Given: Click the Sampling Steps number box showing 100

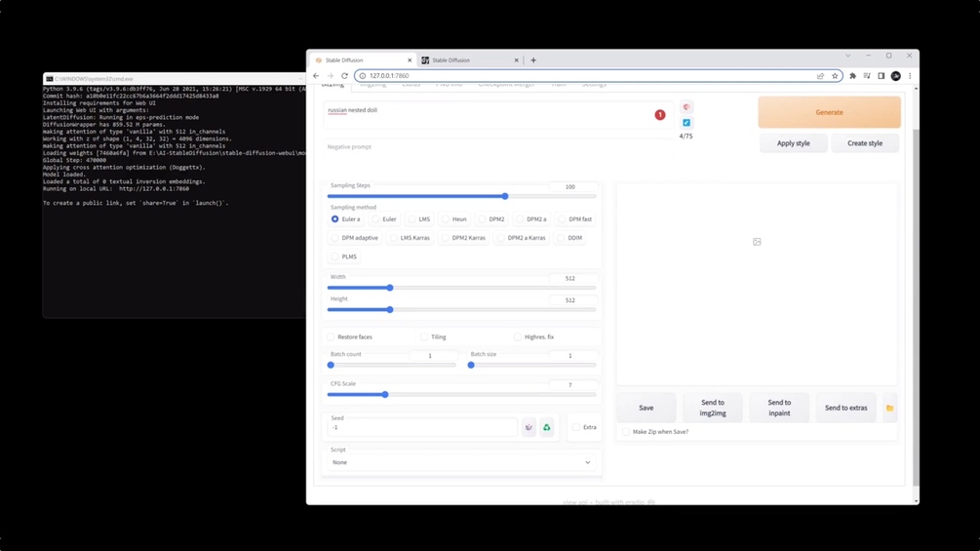Looking at the screenshot, I should [x=572, y=187].
